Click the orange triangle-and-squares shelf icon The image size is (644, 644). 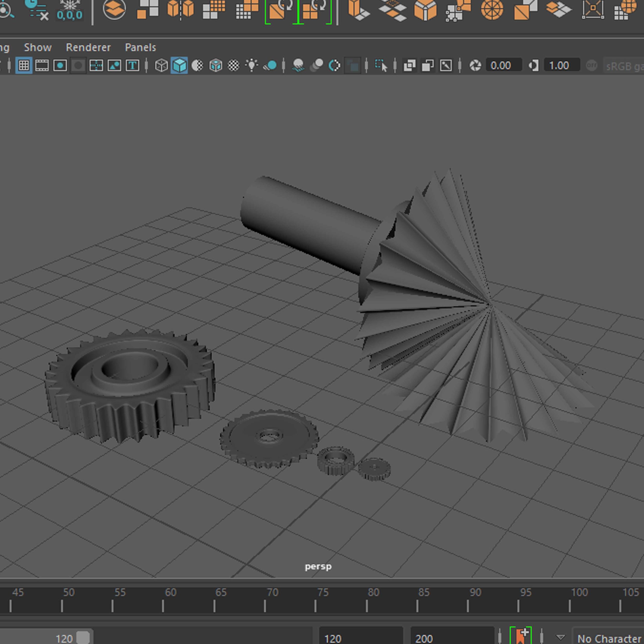pos(525,10)
